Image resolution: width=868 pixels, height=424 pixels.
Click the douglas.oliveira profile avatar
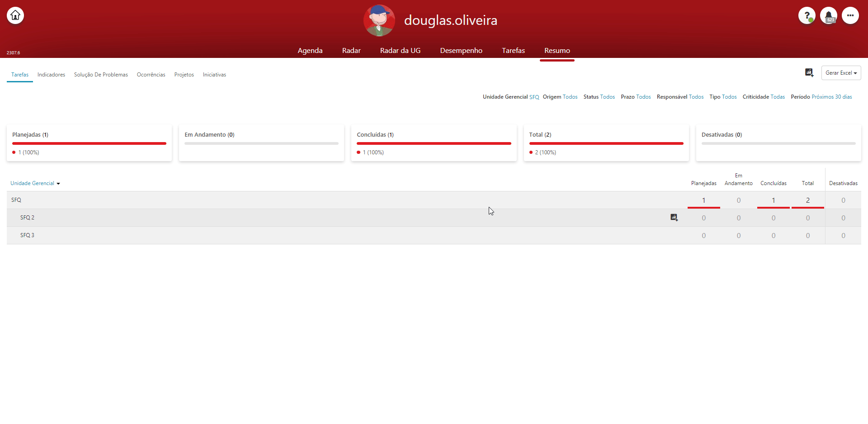[x=379, y=20]
